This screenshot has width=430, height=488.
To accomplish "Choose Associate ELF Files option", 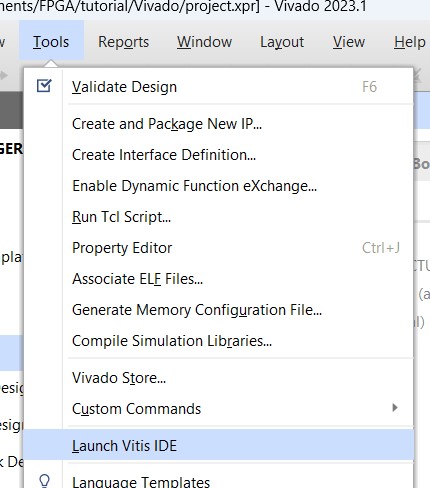I will (x=219, y=279).
